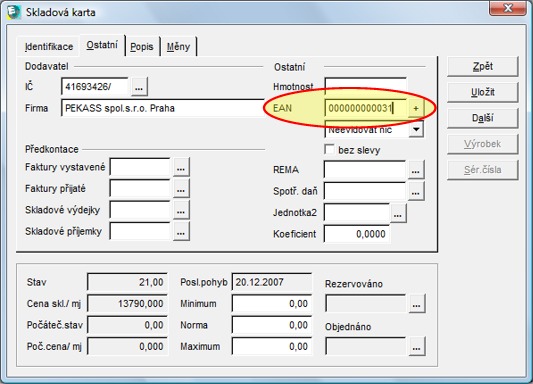Click the Zpět button
The width and height of the screenshot is (533, 384).
[x=483, y=66]
